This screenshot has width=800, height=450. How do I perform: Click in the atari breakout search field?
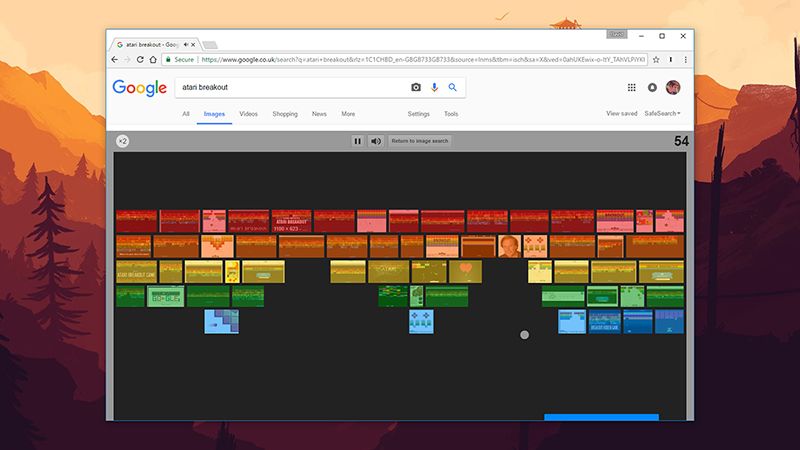(x=290, y=88)
